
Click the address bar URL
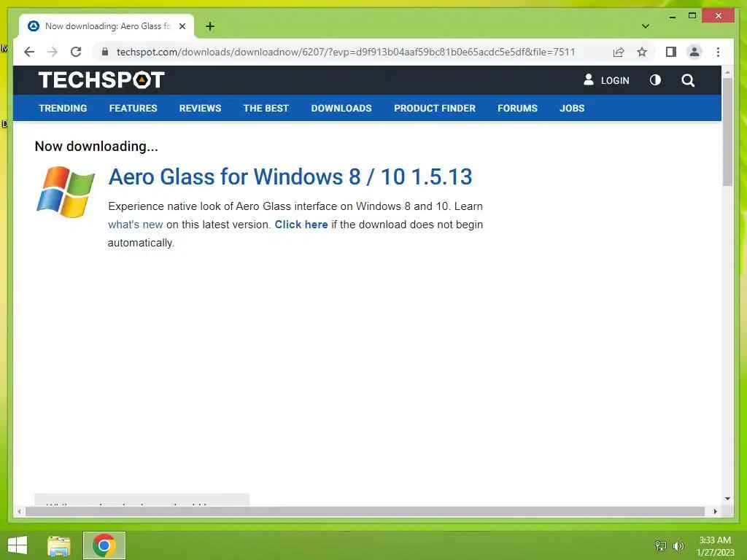[345, 52]
